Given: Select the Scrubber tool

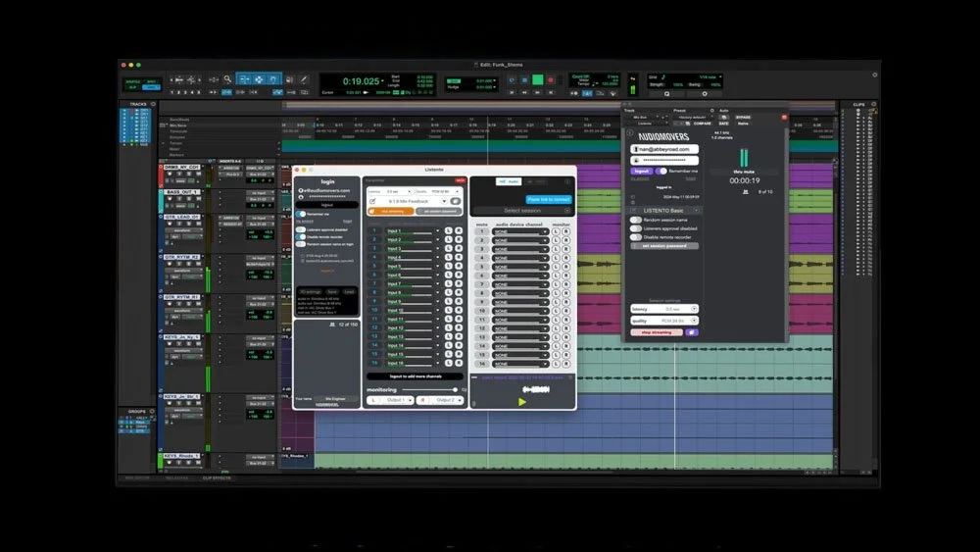Looking at the screenshot, I should pyautogui.click(x=289, y=79).
